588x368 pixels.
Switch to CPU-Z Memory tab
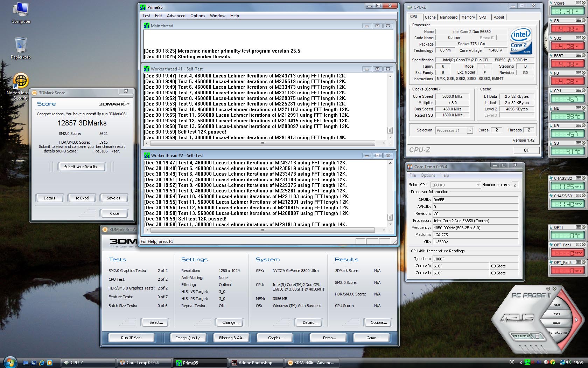click(468, 17)
